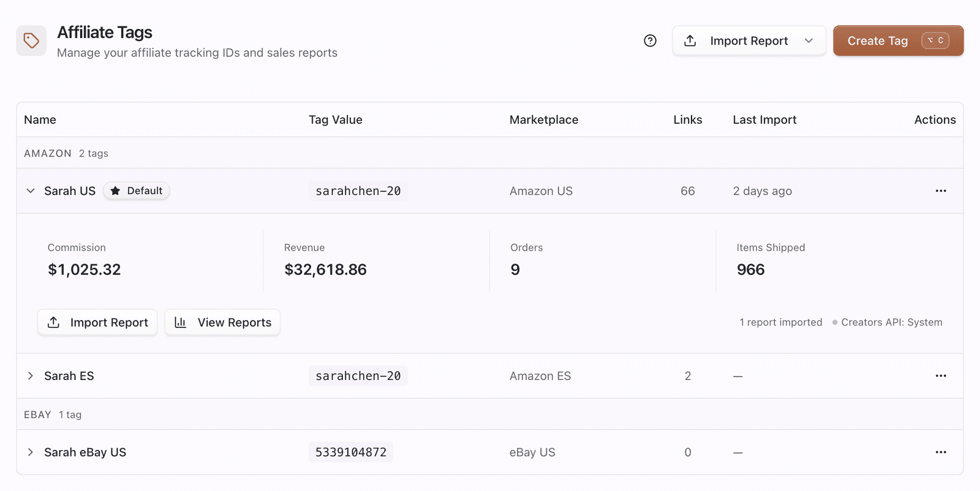The width and height of the screenshot is (980, 491).
Task: Click Import Report under Sarah US stats
Action: (x=97, y=322)
